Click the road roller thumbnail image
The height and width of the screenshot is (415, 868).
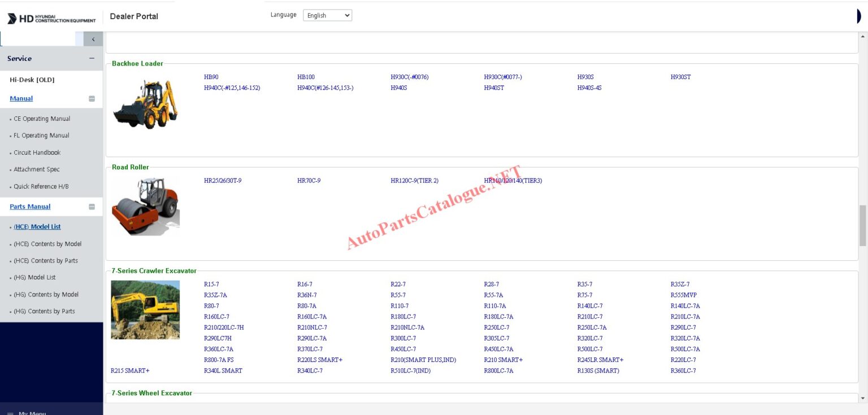[145, 206]
